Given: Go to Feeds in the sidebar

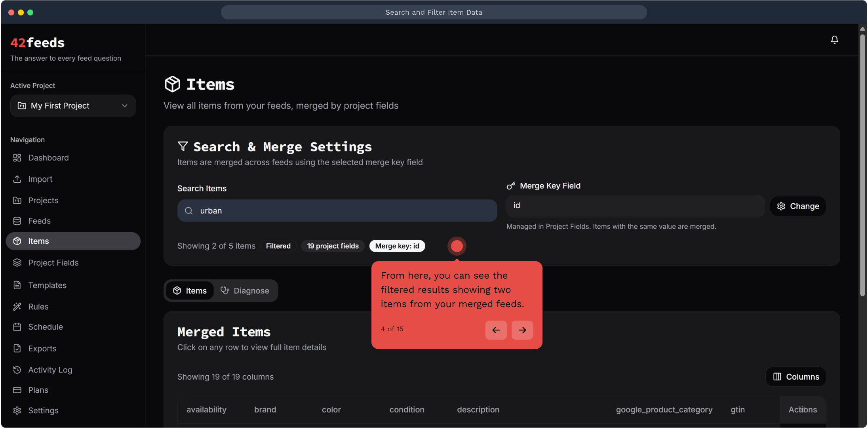Looking at the screenshot, I should (x=39, y=221).
